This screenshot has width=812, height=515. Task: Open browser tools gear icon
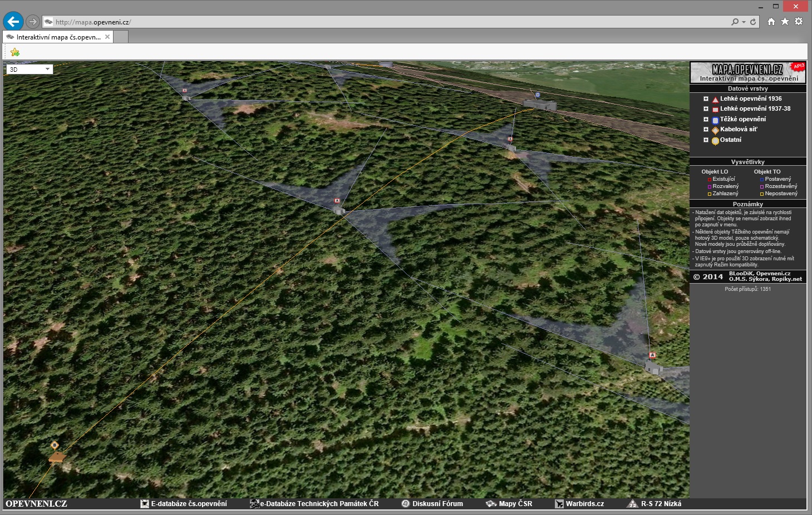799,22
